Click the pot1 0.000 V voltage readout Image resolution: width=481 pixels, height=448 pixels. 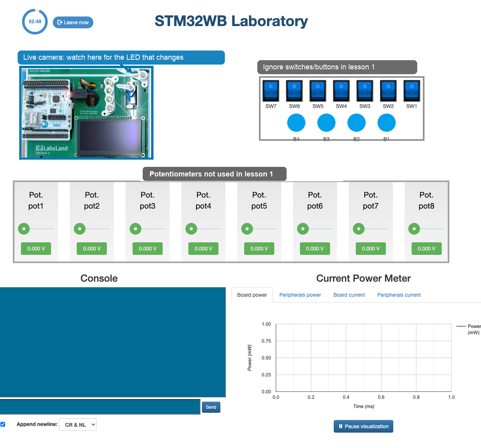36,249
